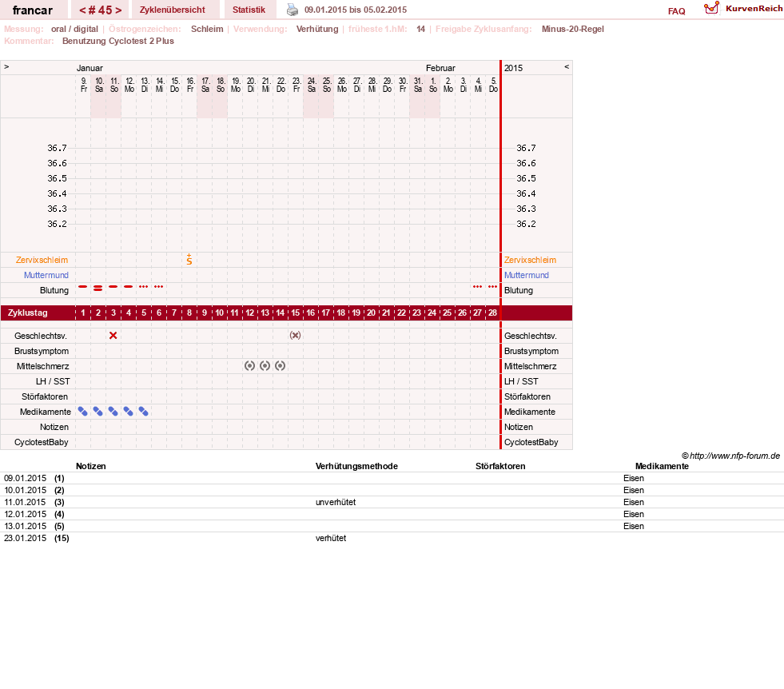Viewport: 784px width, 689px height.
Task: Click the pill icon on cycle day 2
Action: (x=98, y=412)
